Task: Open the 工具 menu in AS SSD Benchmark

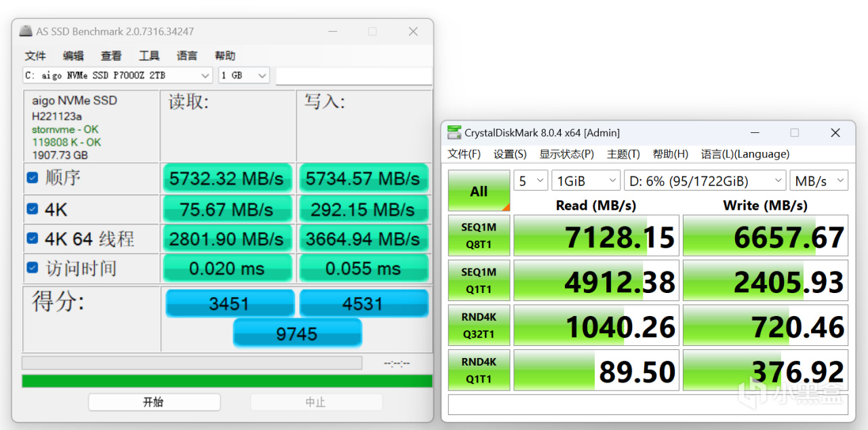Action: [x=149, y=56]
